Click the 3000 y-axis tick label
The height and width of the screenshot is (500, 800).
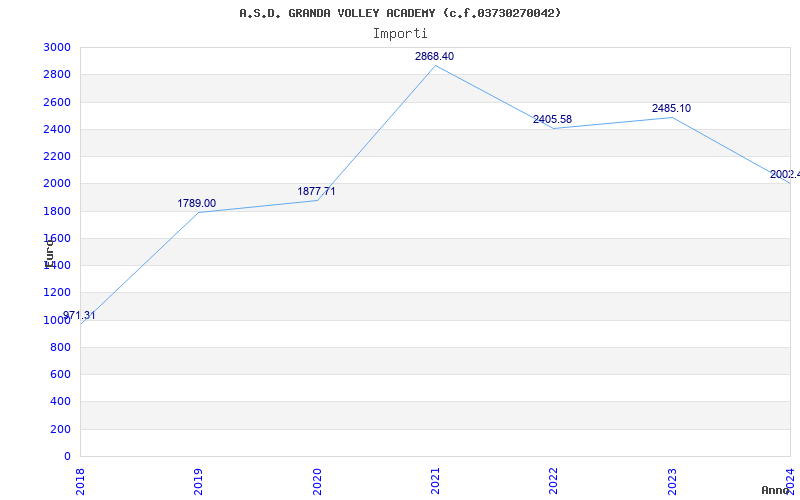(57, 47)
